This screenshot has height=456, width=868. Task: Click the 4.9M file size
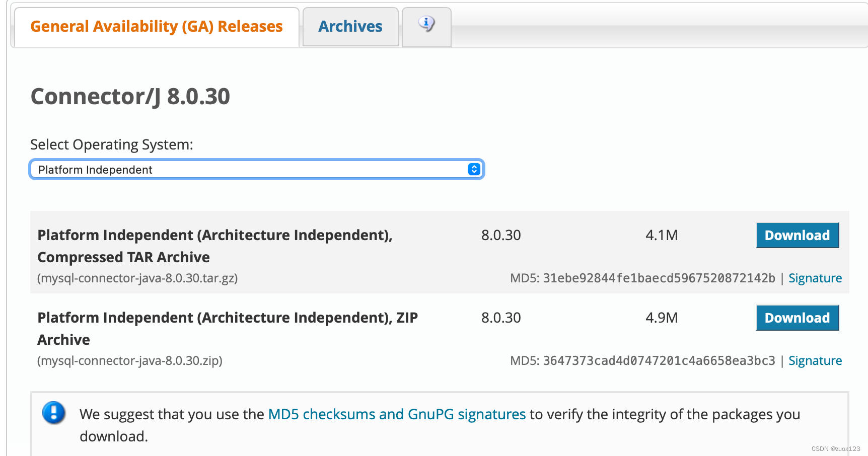click(x=662, y=318)
